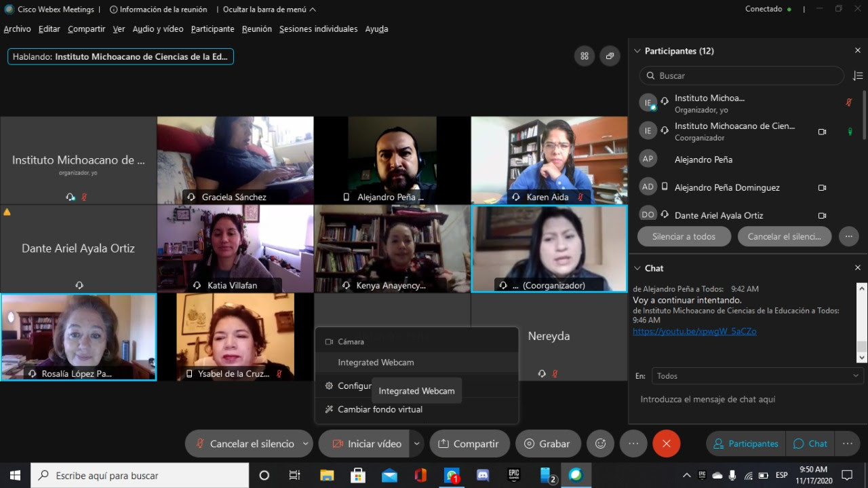Click camera icon of Coorganizador participant row

point(822,132)
